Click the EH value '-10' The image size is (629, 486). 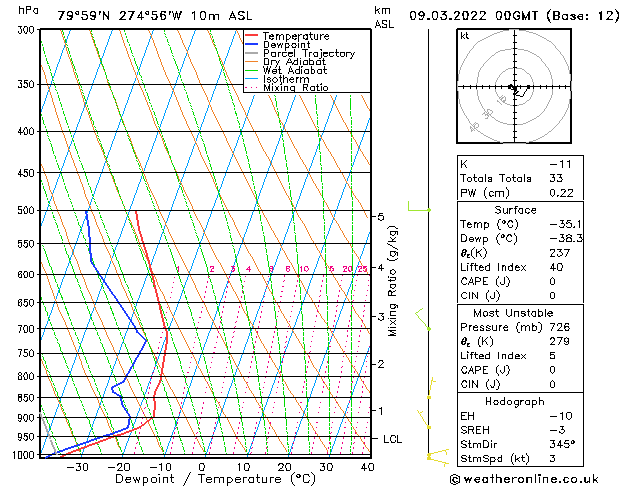(x=561, y=416)
